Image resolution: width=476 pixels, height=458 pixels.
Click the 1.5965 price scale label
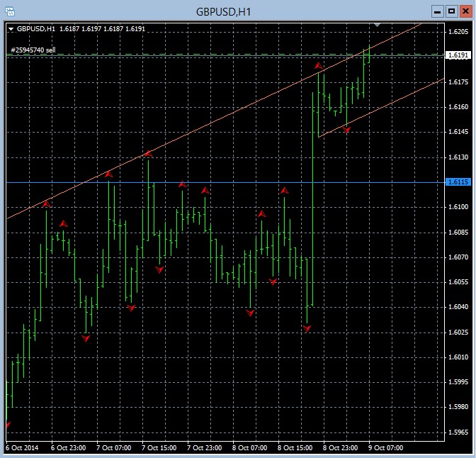(458, 432)
